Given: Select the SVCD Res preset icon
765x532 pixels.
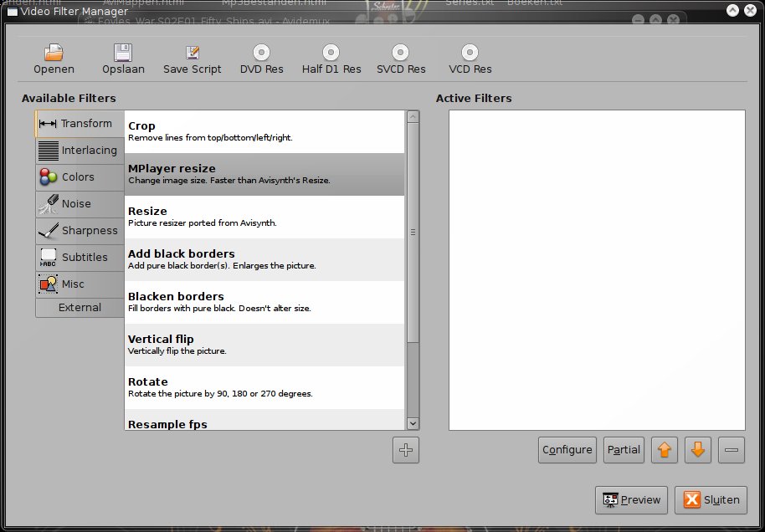Looking at the screenshot, I should [401, 58].
